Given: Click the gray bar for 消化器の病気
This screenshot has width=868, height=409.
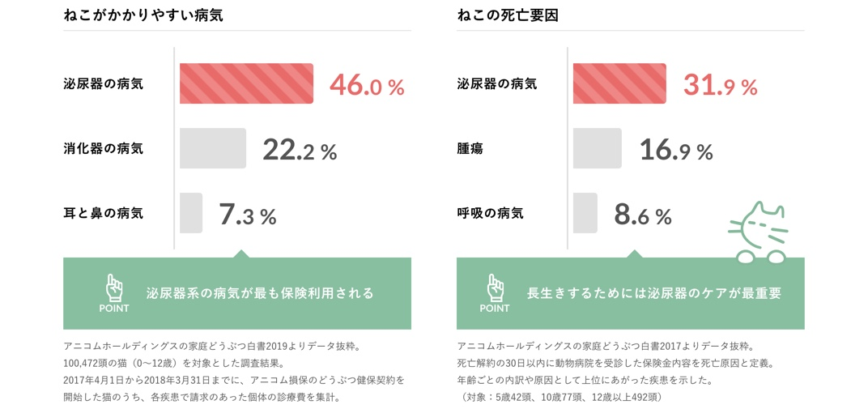Looking at the screenshot, I should [213, 148].
